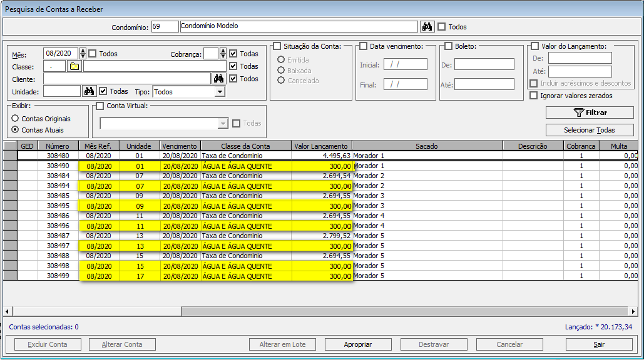Image resolution: width=644 pixels, height=360 pixels.
Task: Open the Tipo dropdown
Action: (x=220, y=92)
